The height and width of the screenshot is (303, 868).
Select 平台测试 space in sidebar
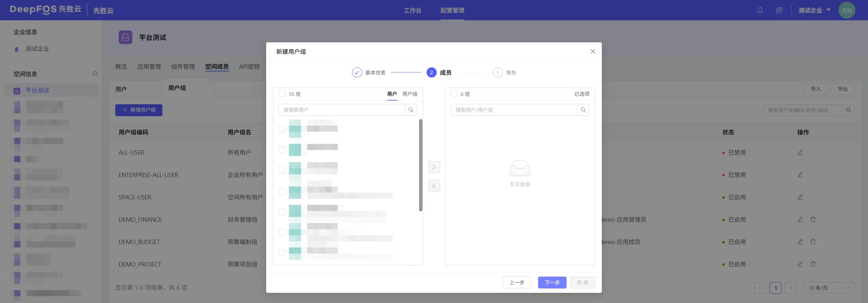(x=51, y=90)
